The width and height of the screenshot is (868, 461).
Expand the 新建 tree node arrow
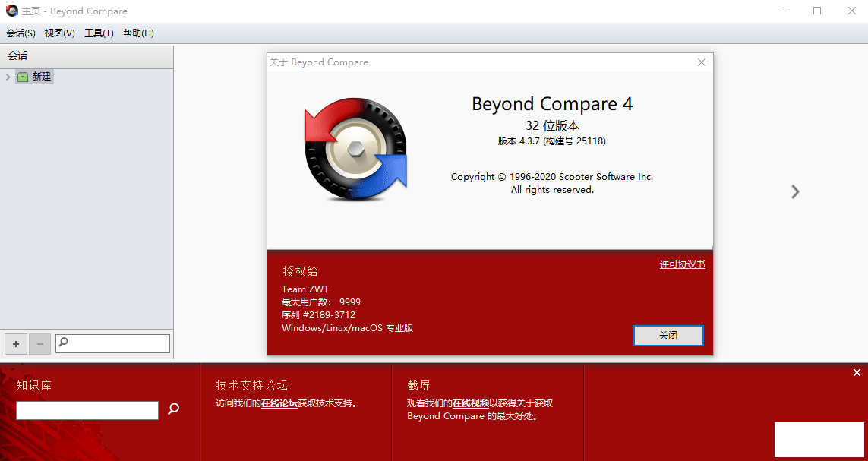(x=8, y=77)
